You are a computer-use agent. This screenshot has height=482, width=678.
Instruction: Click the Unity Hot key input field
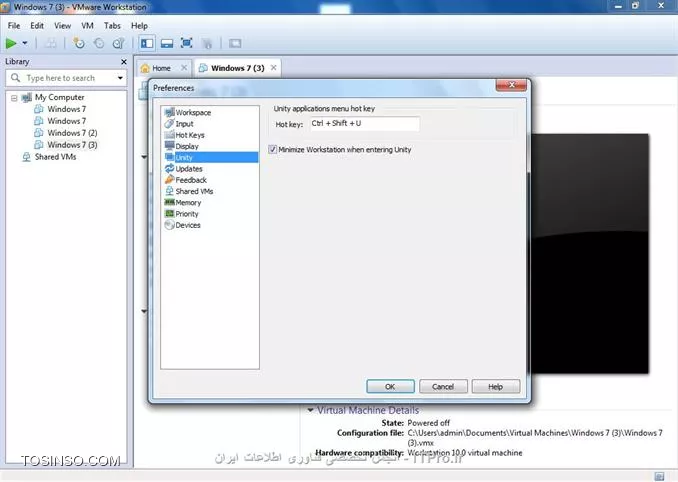[364, 124]
